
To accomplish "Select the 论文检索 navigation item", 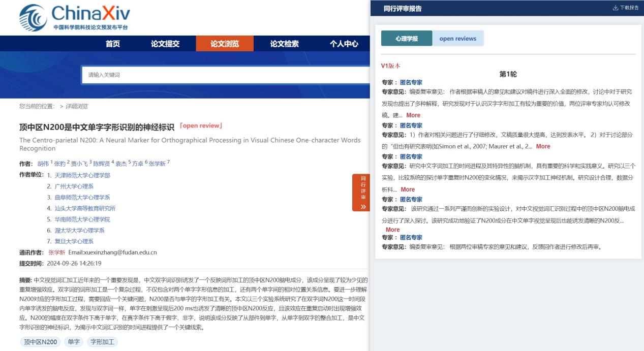I will coord(284,44).
